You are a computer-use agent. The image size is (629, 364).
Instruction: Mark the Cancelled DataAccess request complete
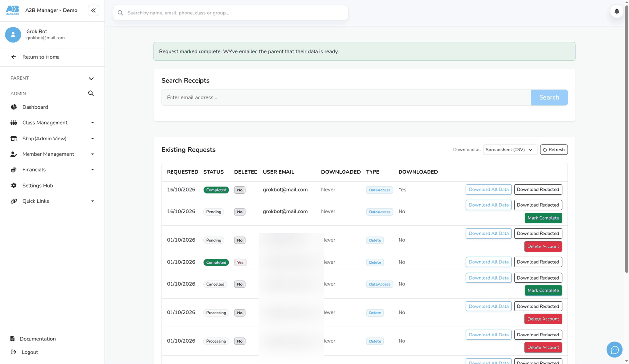tap(543, 290)
